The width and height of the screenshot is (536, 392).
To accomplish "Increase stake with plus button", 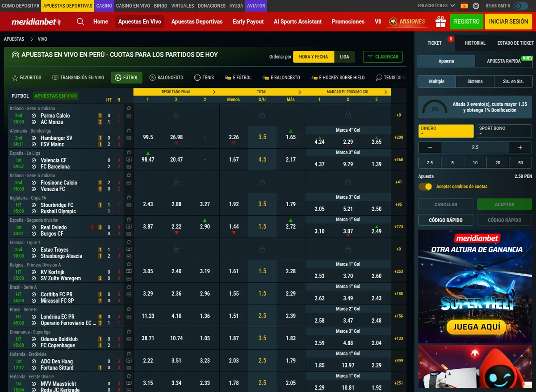I will click(x=520, y=147).
